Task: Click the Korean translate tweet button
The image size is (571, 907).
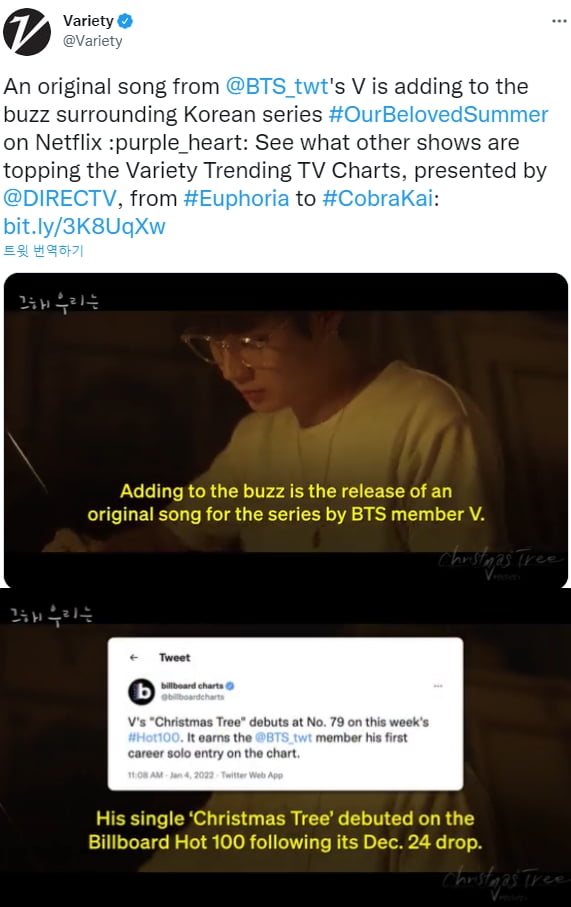Action: coord(43,251)
